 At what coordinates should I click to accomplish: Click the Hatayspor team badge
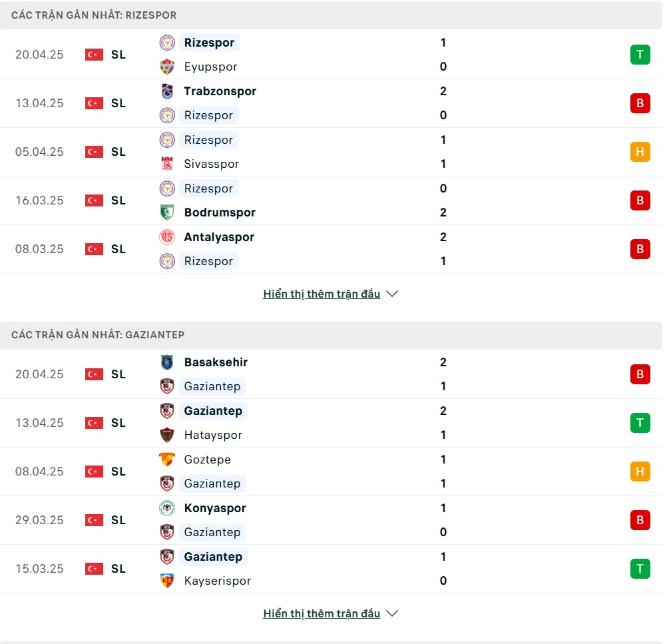(167, 435)
